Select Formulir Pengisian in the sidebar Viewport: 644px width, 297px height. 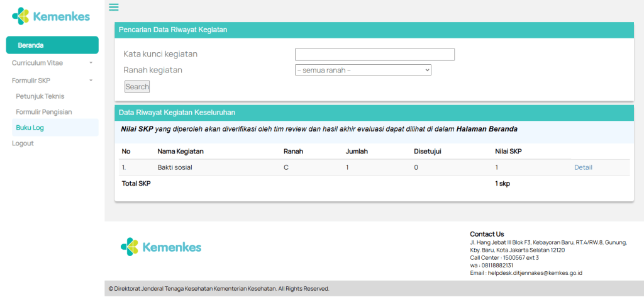coord(44,112)
